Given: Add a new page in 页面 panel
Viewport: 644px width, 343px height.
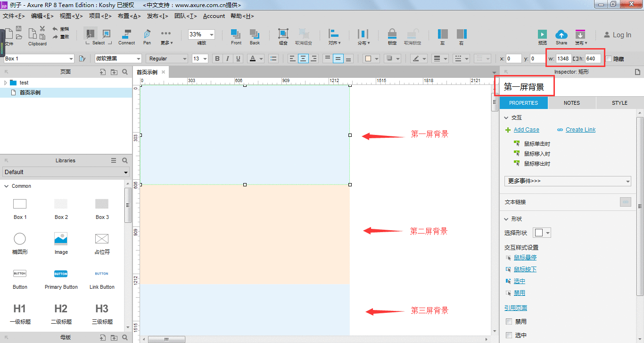Looking at the screenshot, I should [x=103, y=72].
